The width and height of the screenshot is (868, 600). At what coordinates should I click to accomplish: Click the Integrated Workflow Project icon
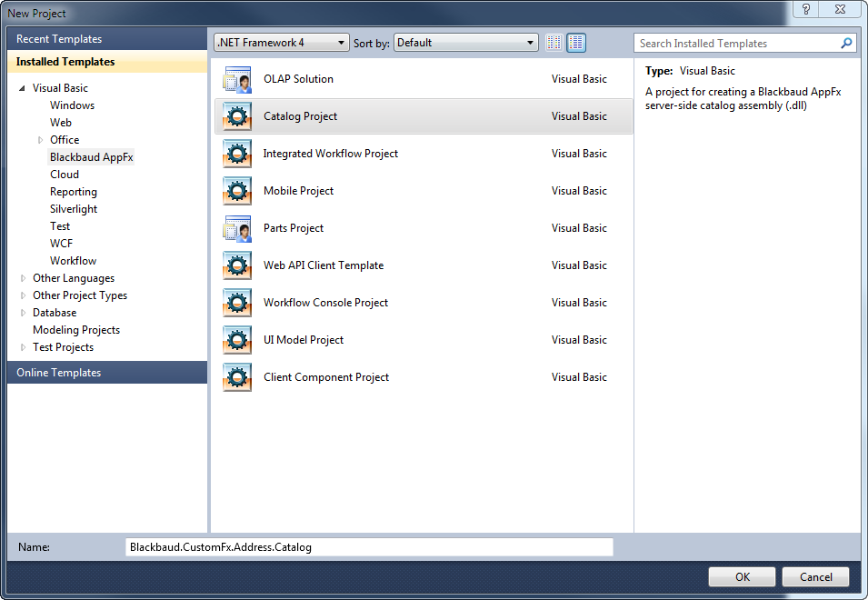click(x=237, y=154)
